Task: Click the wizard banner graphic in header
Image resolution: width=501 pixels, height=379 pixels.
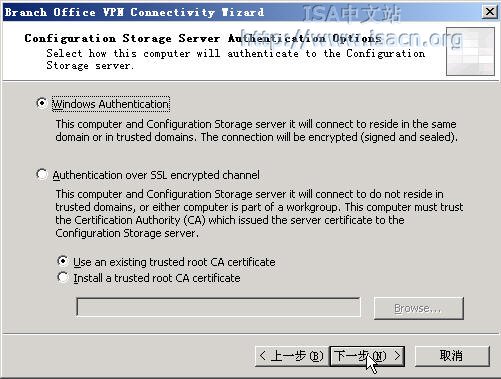Action: [x=470, y=52]
